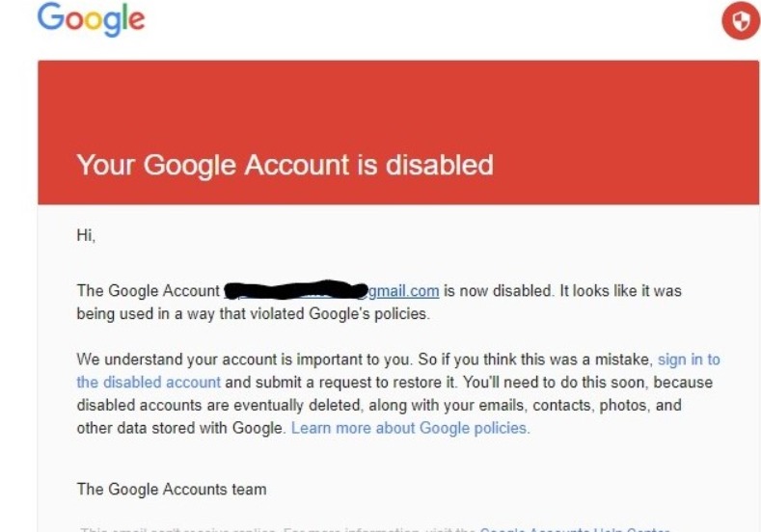Image resolution: width=761 pixels, height=532 pixels.
Task: Click "being used in a way that violated" line
Action: 191,314
